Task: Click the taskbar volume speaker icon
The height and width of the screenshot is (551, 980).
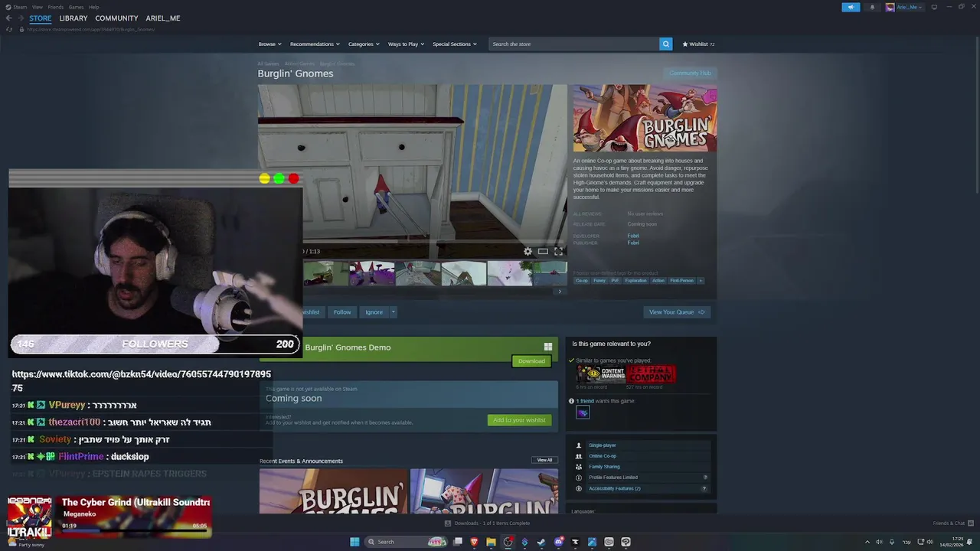Action: coord(930,542)
